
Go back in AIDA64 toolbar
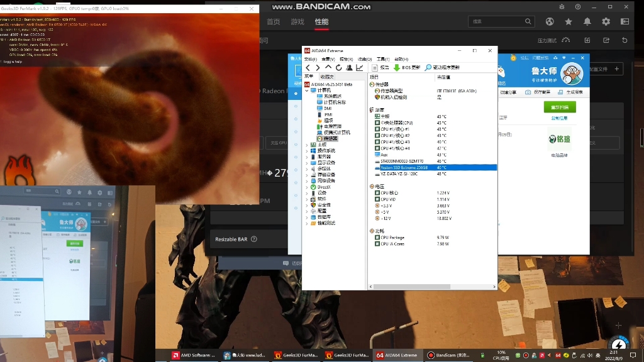(x=308, y=68)
